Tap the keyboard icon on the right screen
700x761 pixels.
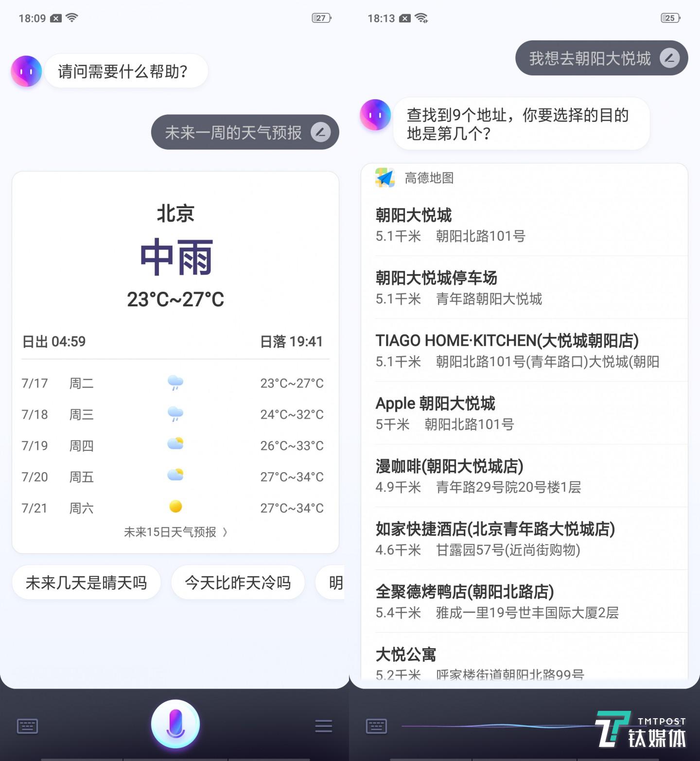pyautogui.click(x=376, y=725)
